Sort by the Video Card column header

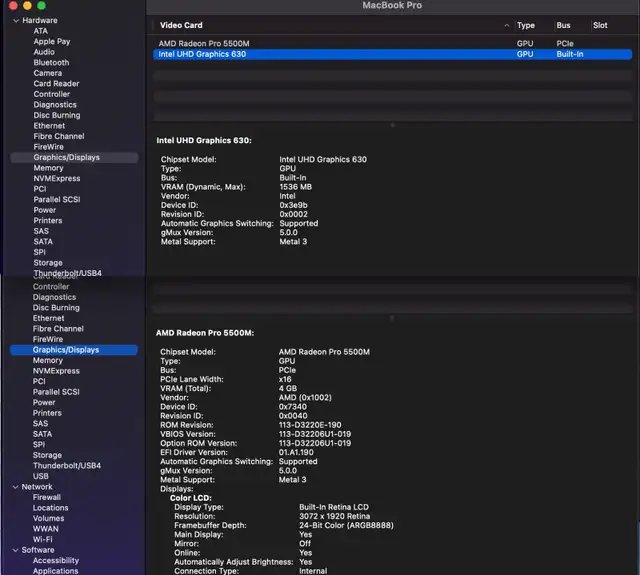pyautogui.click(x=181, y=25)
